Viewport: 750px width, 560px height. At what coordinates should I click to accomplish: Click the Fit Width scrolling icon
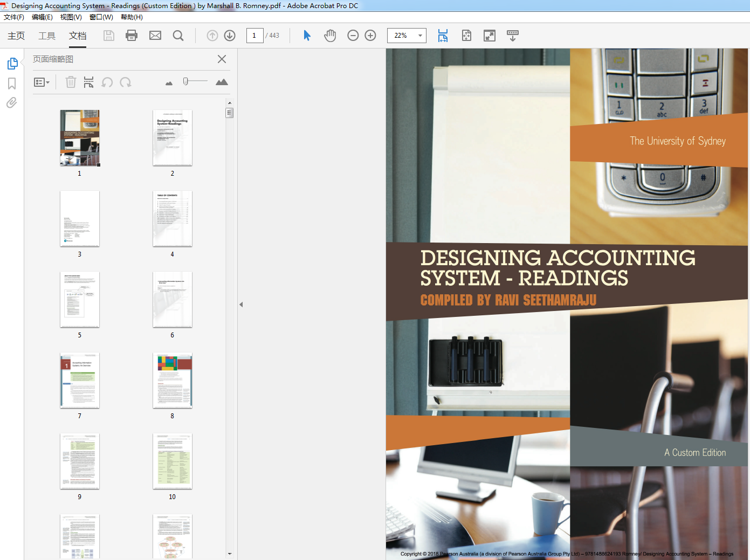point(443,36)
